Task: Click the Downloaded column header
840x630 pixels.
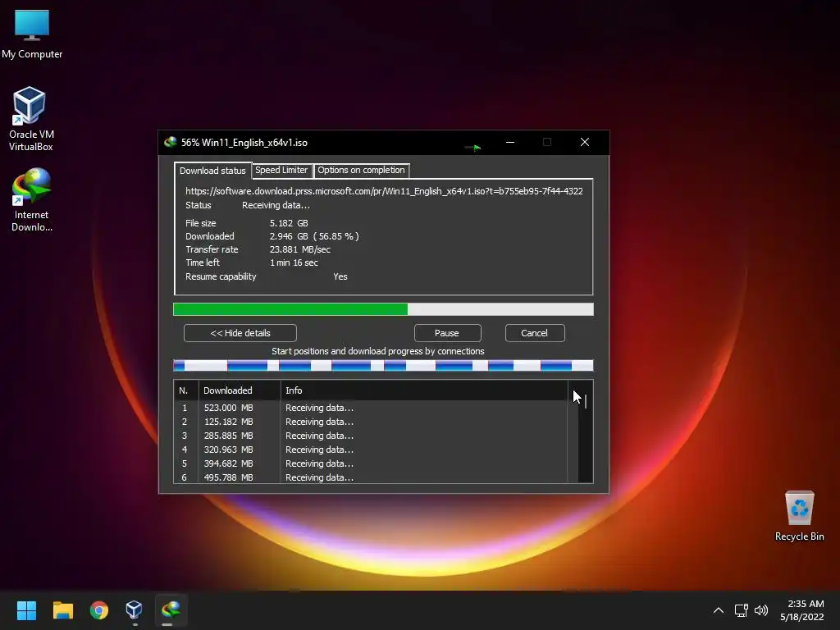Action: 240,390
